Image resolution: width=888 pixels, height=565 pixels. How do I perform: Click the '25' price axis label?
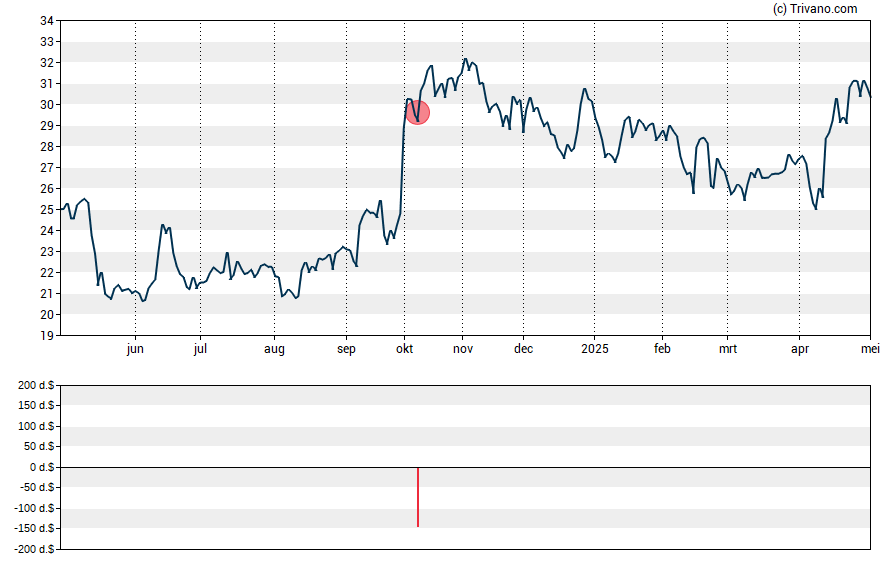coord(46,210)
